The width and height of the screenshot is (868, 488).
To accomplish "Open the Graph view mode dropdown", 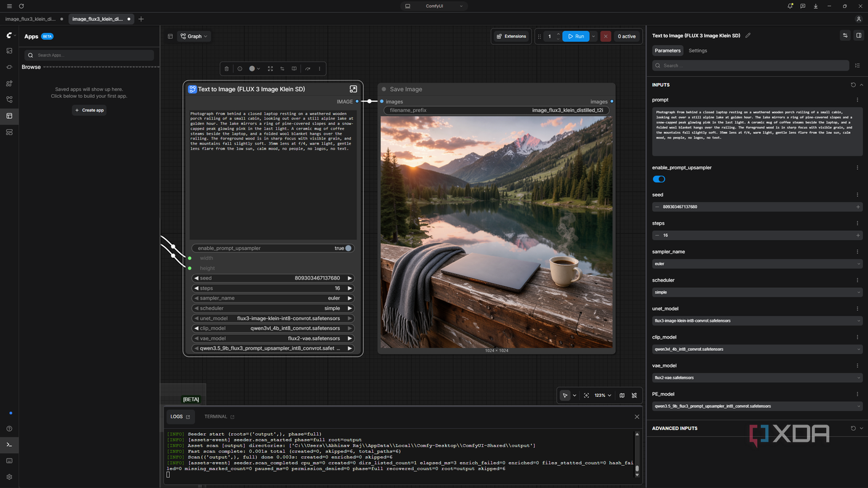I will (x=194, y=36).
